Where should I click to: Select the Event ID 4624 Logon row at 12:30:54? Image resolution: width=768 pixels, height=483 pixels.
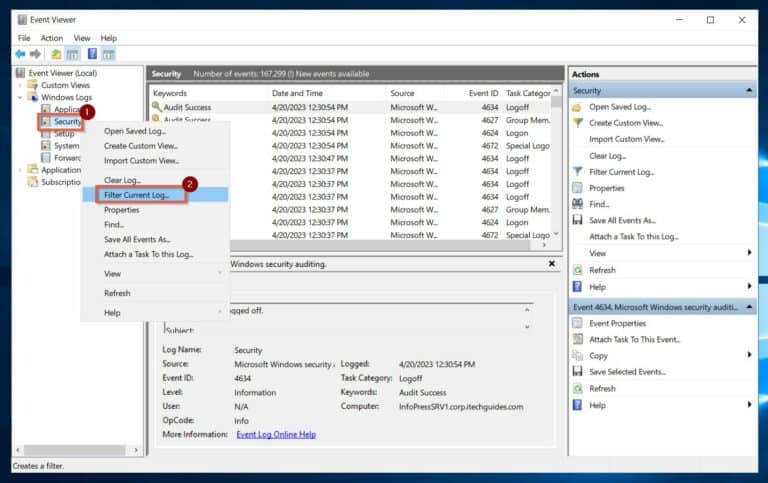coord(350,133)
